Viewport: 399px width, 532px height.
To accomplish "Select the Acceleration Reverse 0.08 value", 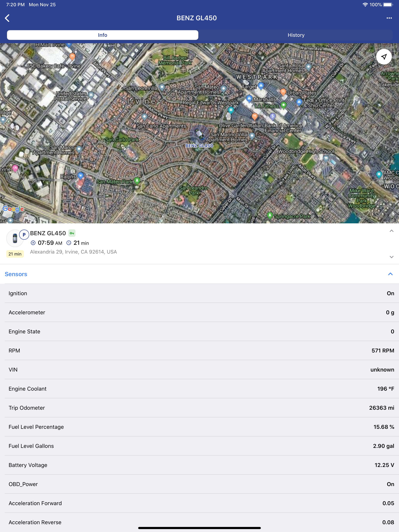I will [388, 522].
